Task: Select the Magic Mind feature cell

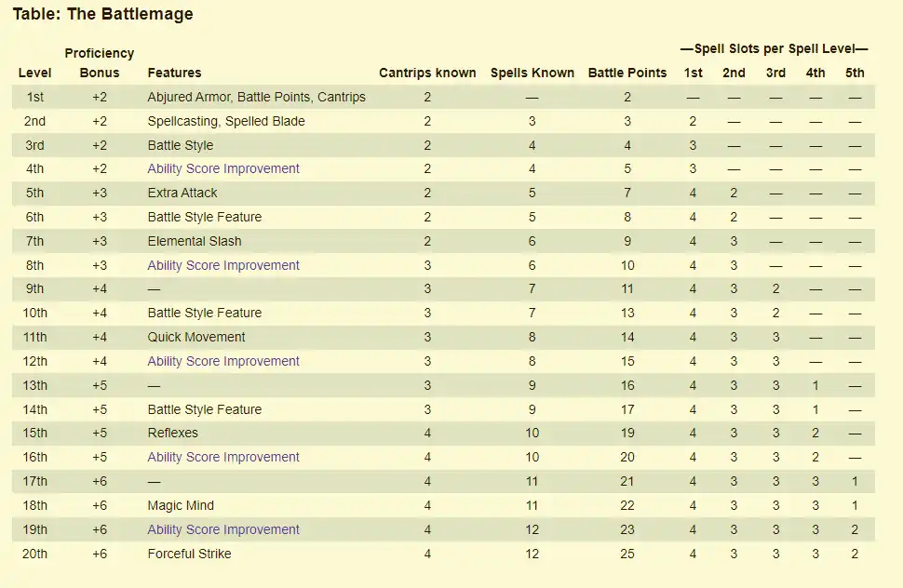Action: pos(181,505)
